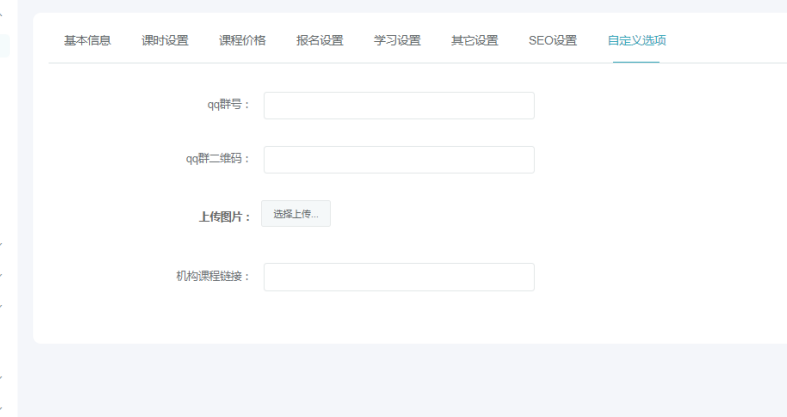Select the highlighted item in left sidebar
This screenshot has height=417, width=787.
(x=4, y=45)
